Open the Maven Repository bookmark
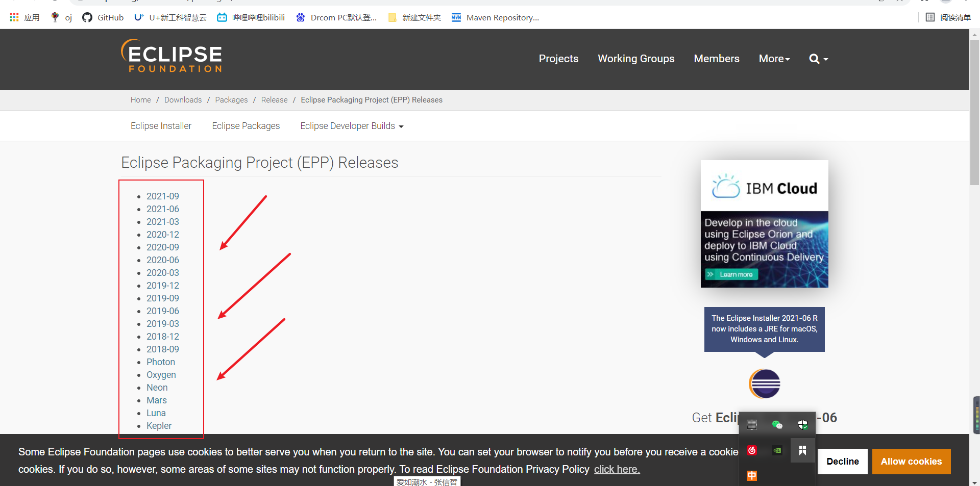Image resolution: width=980 pixels, height=486 pixels. [495, 17]
